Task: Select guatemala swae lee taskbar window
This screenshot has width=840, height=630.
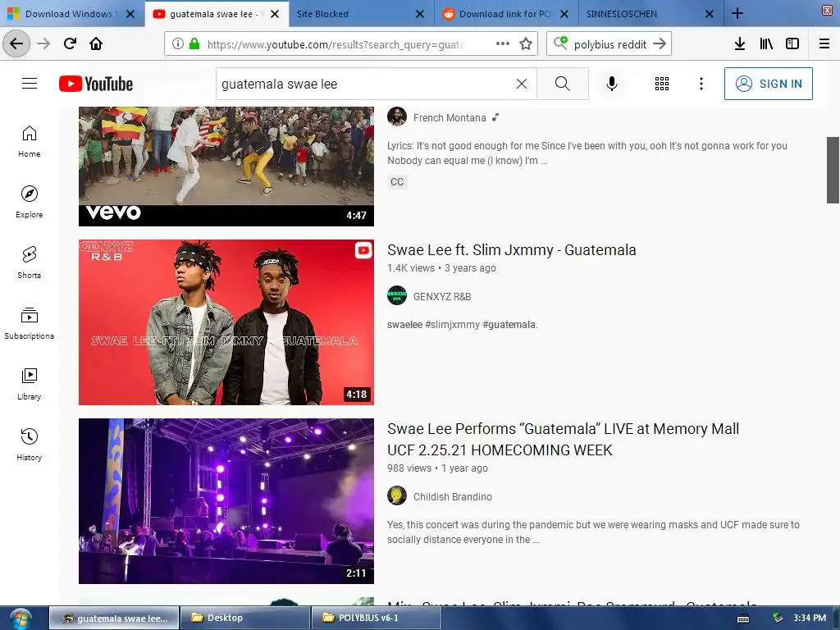Action: click(x=114, y=618)
